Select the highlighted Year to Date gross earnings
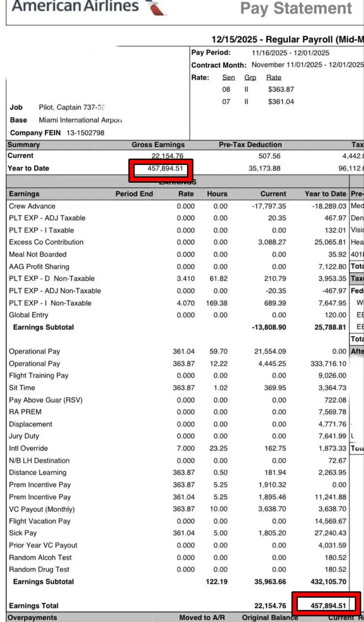The height and width of the screenshot is (622, 364). (x=161, y=169)
